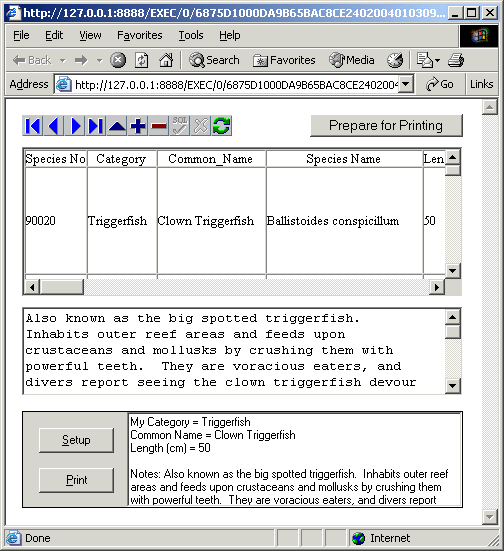Jump to last record in navigator
Image resolution: width=504 pixels, height=551 pixels.
point(96,126)
